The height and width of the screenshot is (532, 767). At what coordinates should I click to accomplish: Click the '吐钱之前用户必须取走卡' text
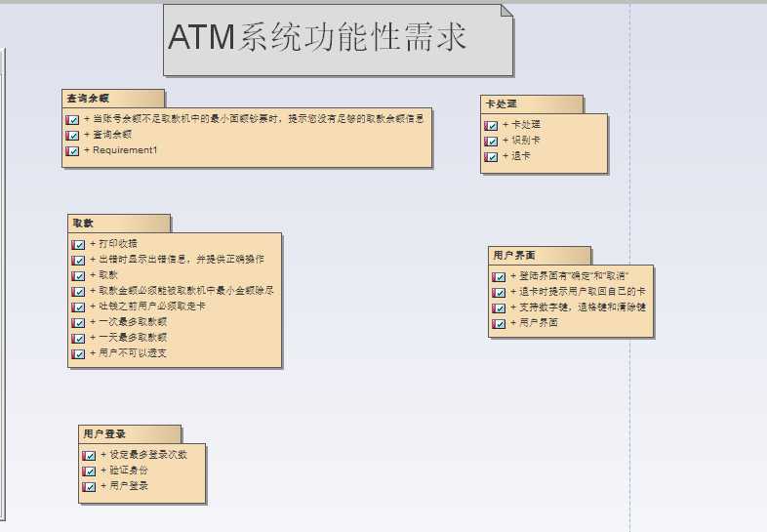[152, 307]
